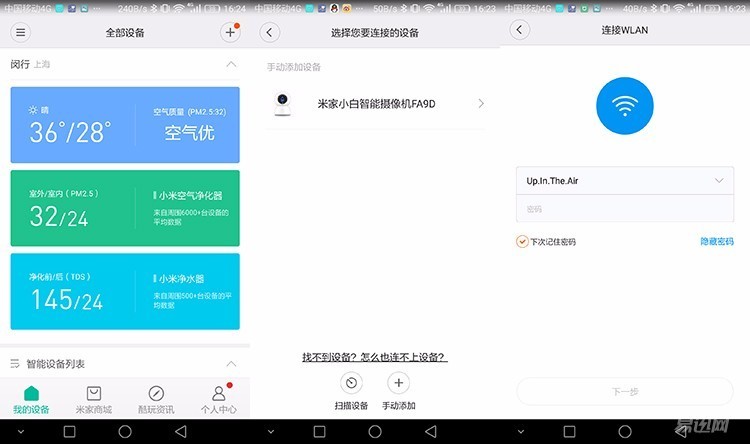Screen dimensions: 750x444
Task: Go back from 连接WLAN screen
Action: click(x=519, y=30)
